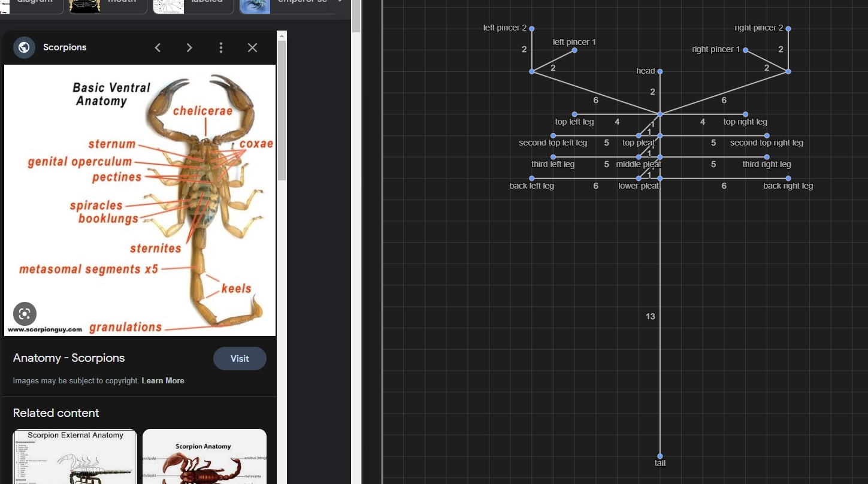Select the third left leg node
Screen dimensions: 868x484
(553, 157)
